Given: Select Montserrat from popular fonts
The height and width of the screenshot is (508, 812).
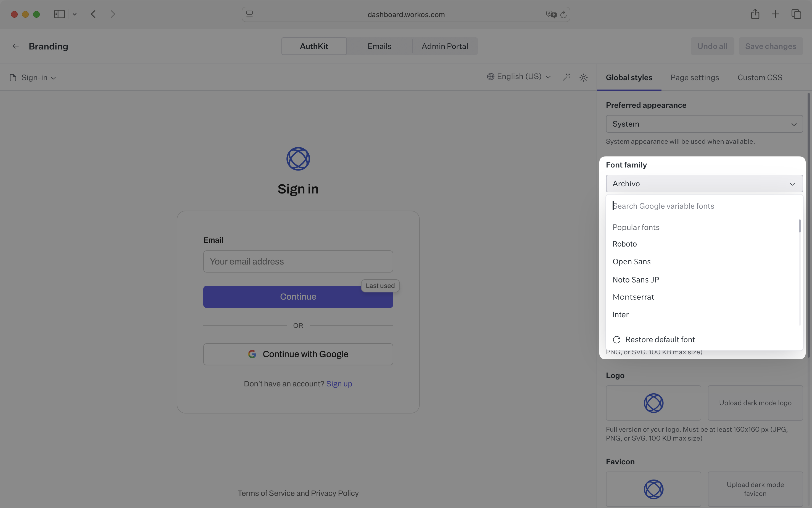Looking at the screenshot, I should (x=633, y=297).
